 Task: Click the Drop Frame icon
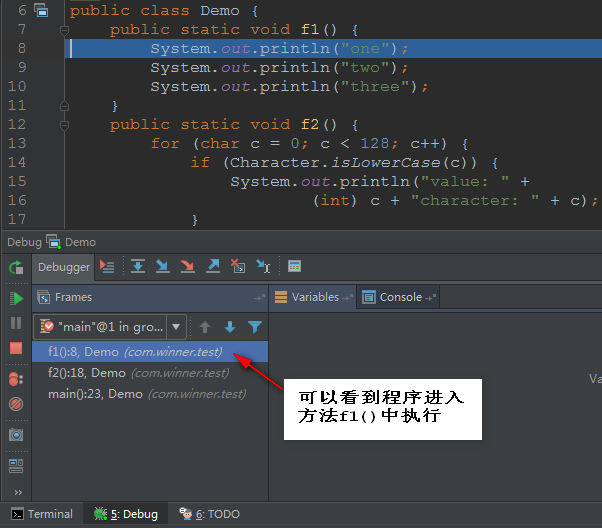tap(238, 266)
